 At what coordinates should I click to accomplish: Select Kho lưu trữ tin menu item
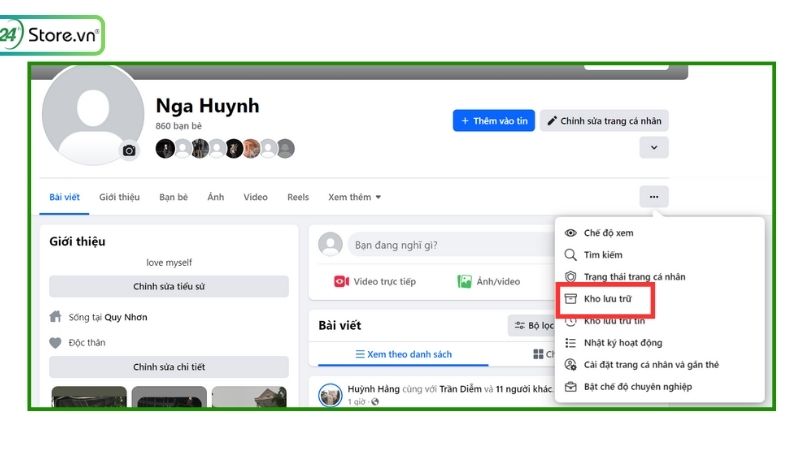pos(659,321)
